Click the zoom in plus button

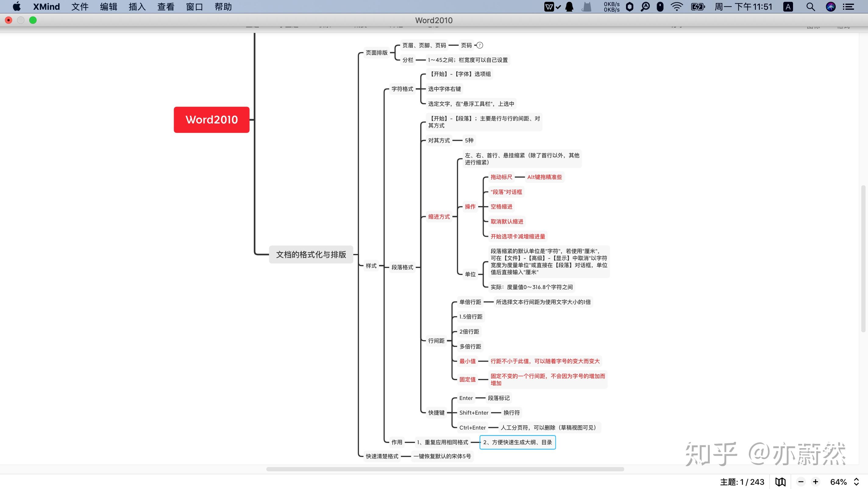coord(816,482)
